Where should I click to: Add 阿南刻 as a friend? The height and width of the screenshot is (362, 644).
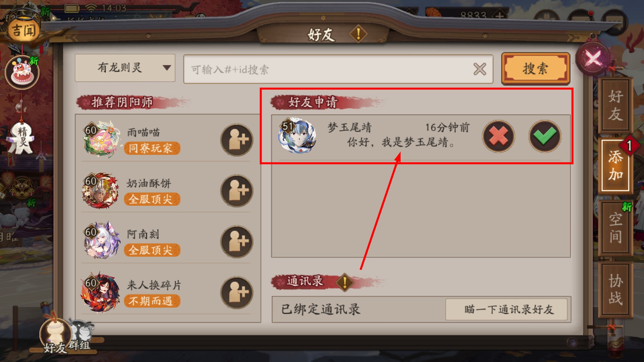click(x=236, y=242)
